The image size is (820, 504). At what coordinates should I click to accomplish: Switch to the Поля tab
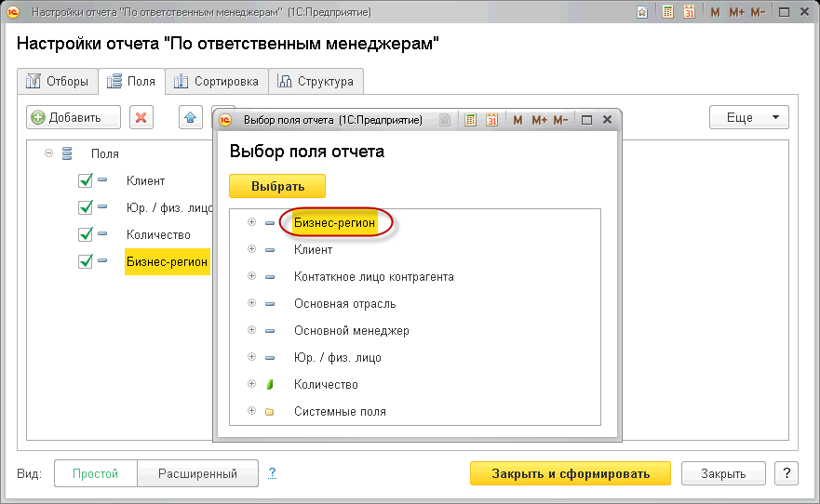(x=132, y=82)
